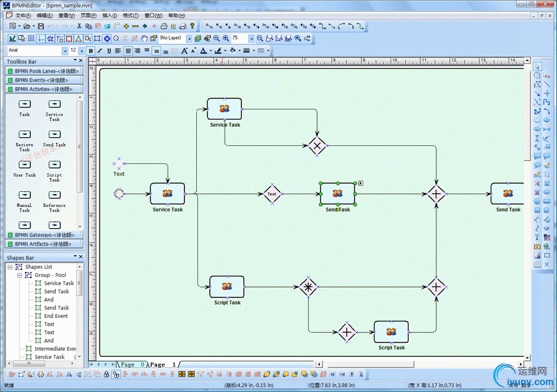Toggle right text alignment
Viewport: 557px width, 392px height.
click(137, 51)
